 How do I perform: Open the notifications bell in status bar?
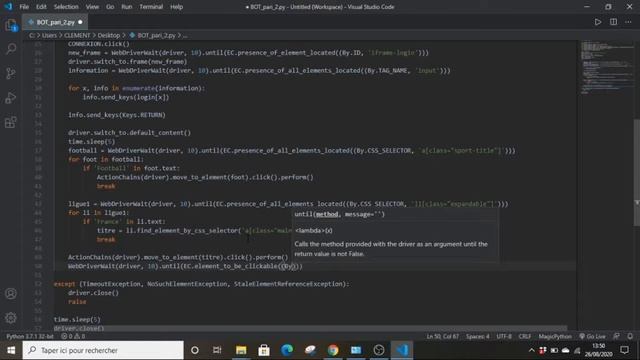tap(630, 336)
